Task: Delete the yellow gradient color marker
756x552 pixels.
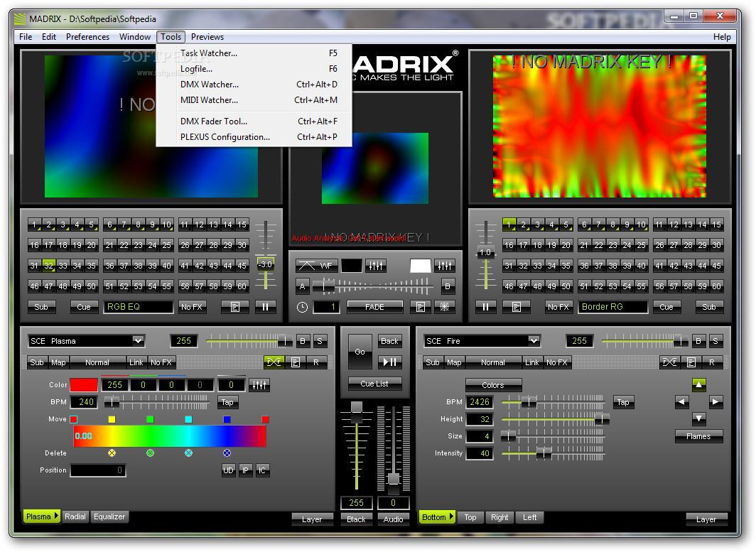Action: pos(112,453)
